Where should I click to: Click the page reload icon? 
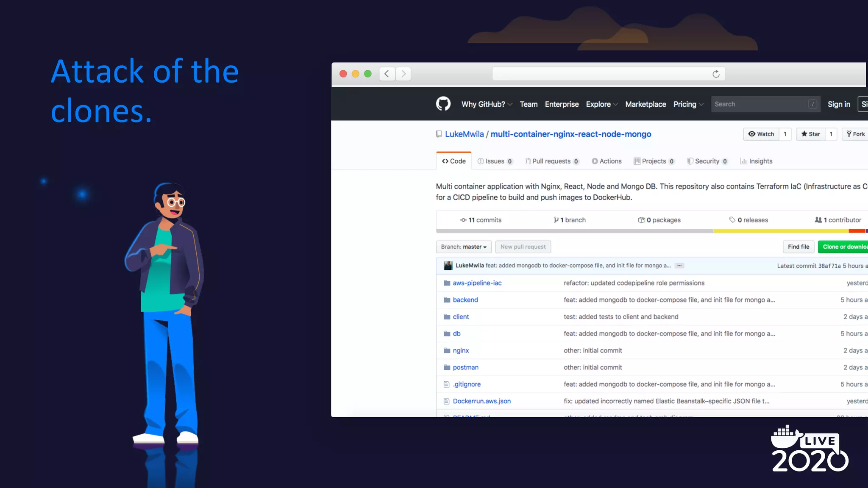(716, 74)
